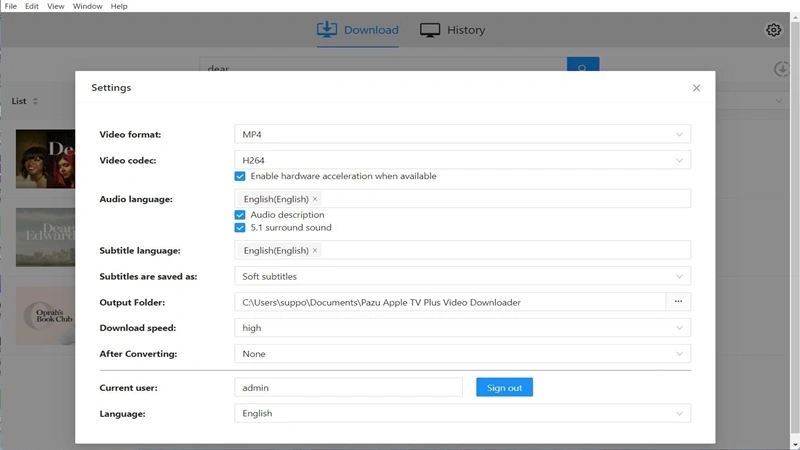Click the Subtitle language field
The image size is (800, 450).
pyautogui.click(x=462, y=251)
